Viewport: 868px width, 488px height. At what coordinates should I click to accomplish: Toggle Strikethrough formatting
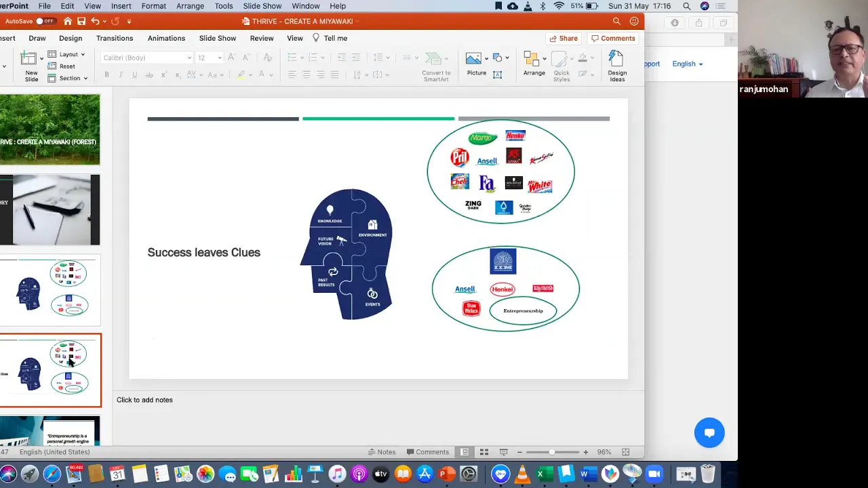[x=149, y=75]
